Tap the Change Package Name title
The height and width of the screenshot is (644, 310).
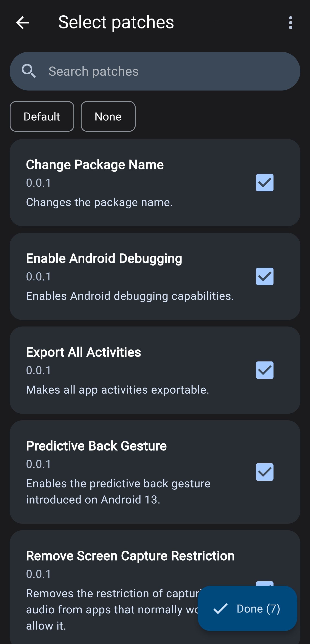95,165
